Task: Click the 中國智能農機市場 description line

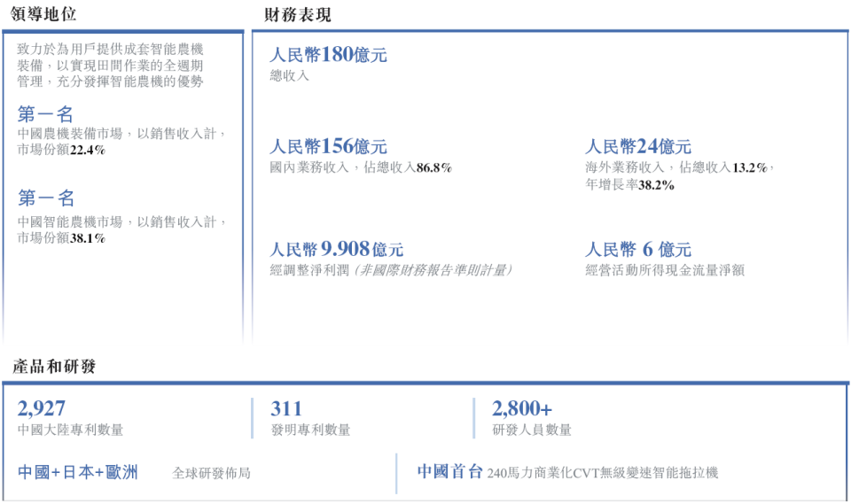Action: click(122, 222)
